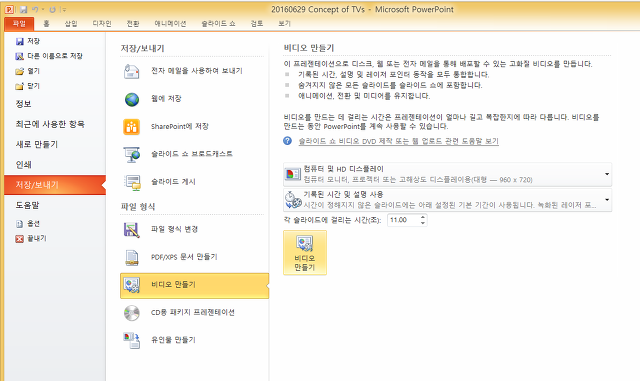Switch to the 보기 ribbon tab
Screen dimensions: 640x381
(x=284, y=24)
